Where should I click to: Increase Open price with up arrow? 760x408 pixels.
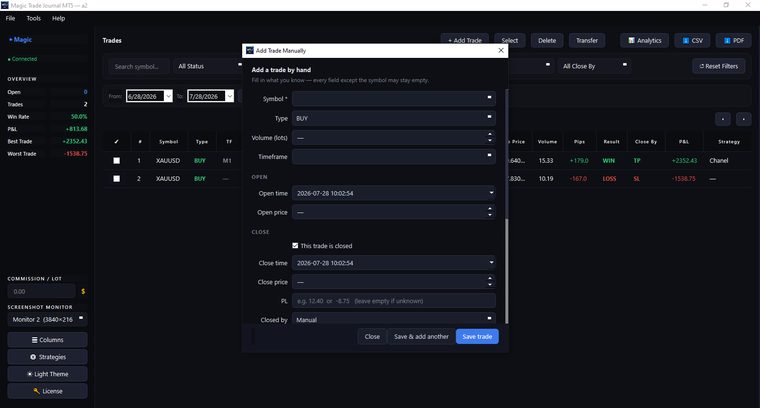490,209
